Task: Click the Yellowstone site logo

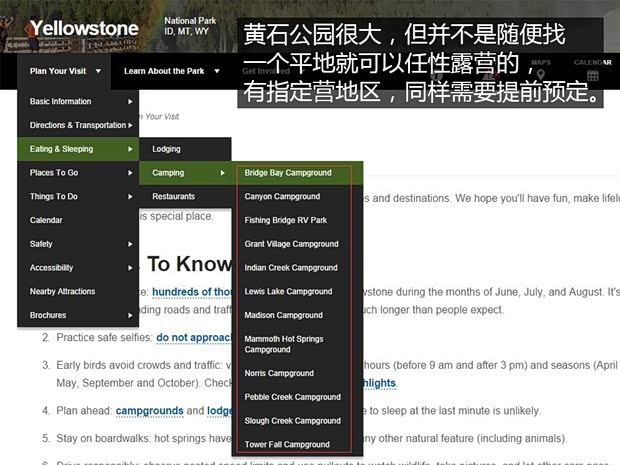Action: coord(84,28)
